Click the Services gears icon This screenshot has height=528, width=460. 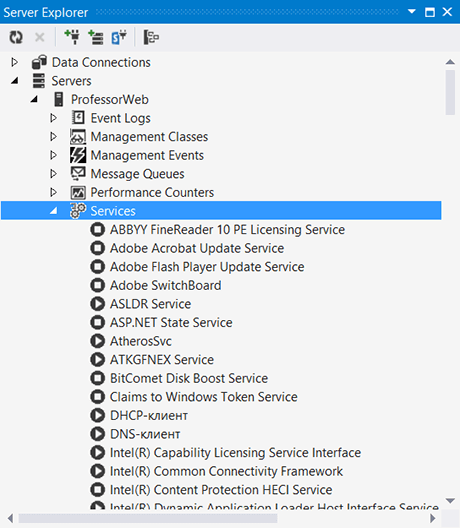[x=78, y=211]
